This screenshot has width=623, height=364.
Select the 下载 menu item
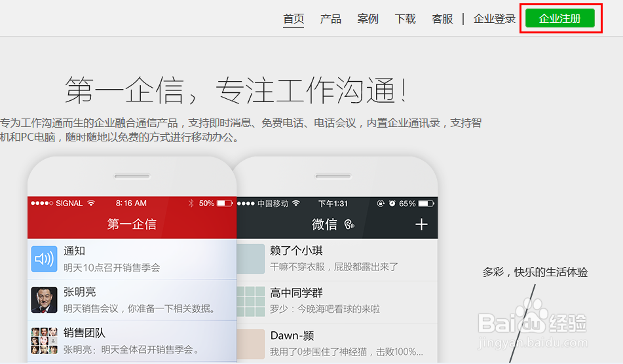(405, 18)
